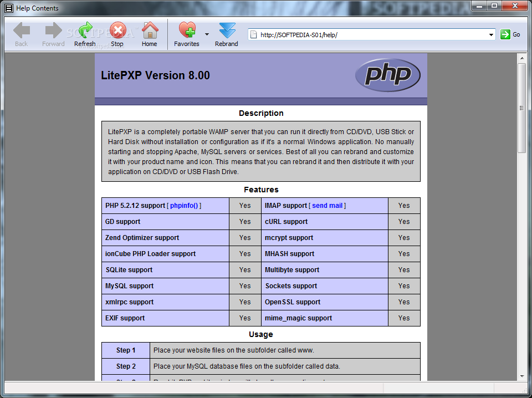Open the send mail link

click(x=327, y=206)
